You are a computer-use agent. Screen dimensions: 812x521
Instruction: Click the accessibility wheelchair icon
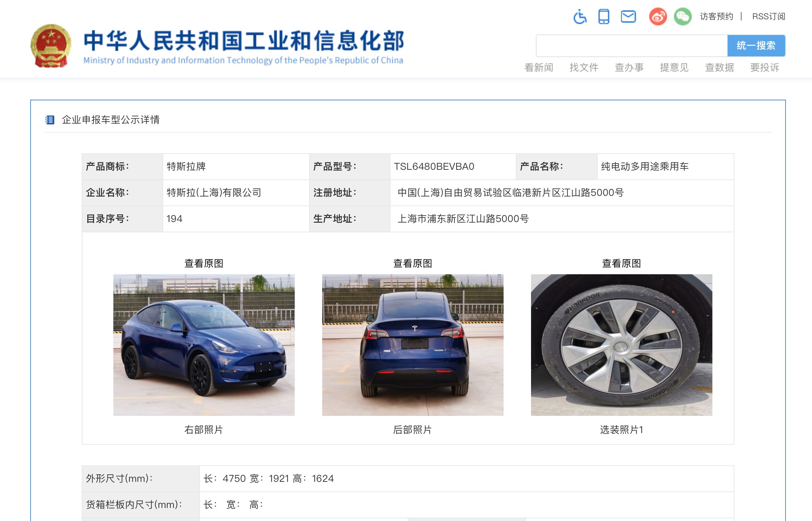[x=580, y=16]
